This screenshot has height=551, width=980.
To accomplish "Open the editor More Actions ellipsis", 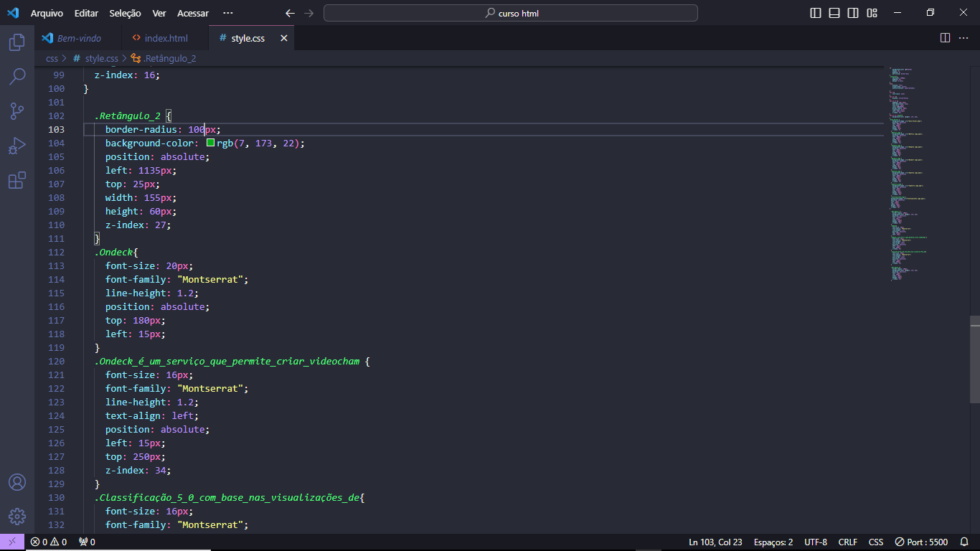I will (963, 38).
